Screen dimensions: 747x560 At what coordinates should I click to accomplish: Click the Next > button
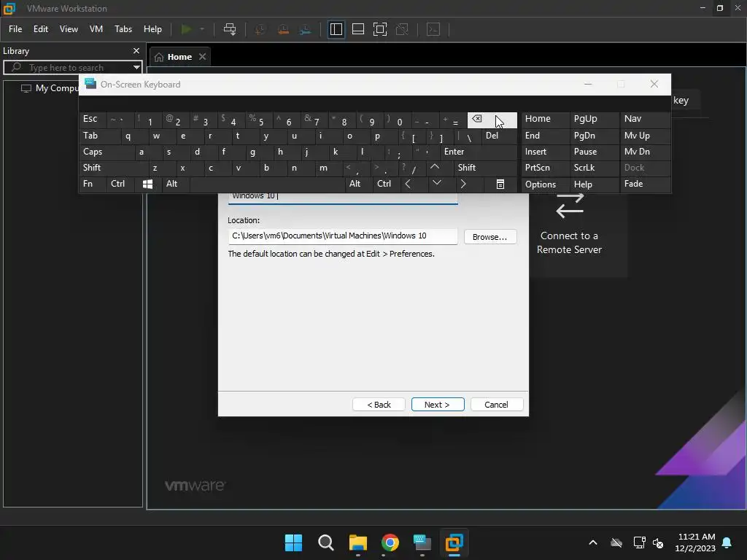pyautogui.click(x=438, y=404)
